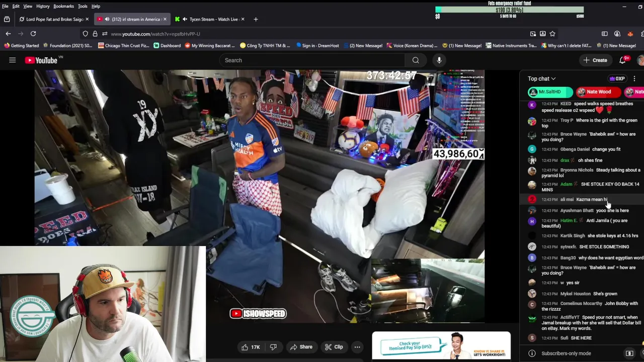
Task: Click the Fats emergency relief fund progress bar
Action: pyautogui.click(x=509, y=10)
